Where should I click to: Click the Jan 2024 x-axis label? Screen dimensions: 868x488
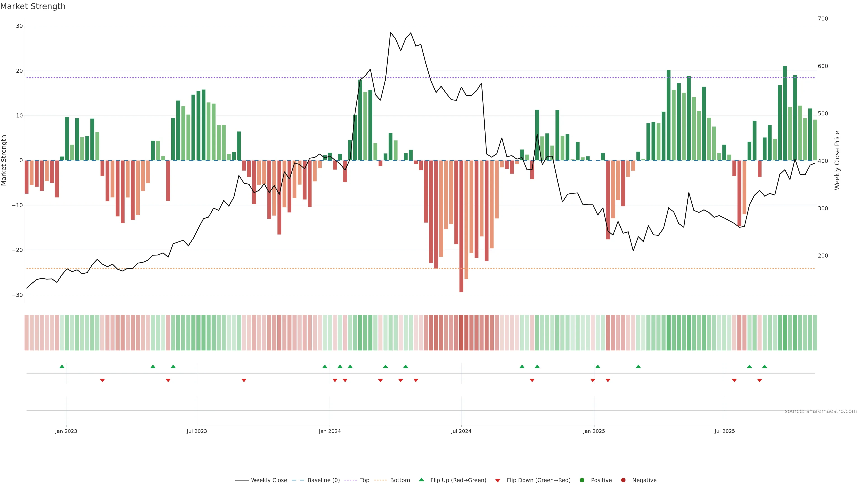tap(330, 431)
